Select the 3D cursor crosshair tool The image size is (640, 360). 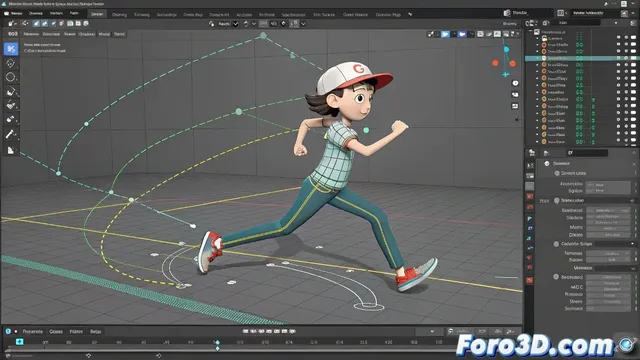pos(11,63)
